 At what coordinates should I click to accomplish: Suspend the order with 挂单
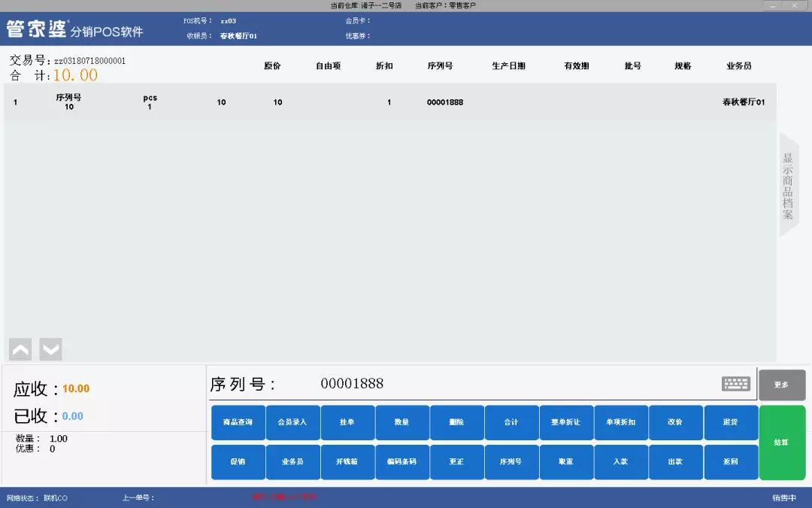pos(347,422)
